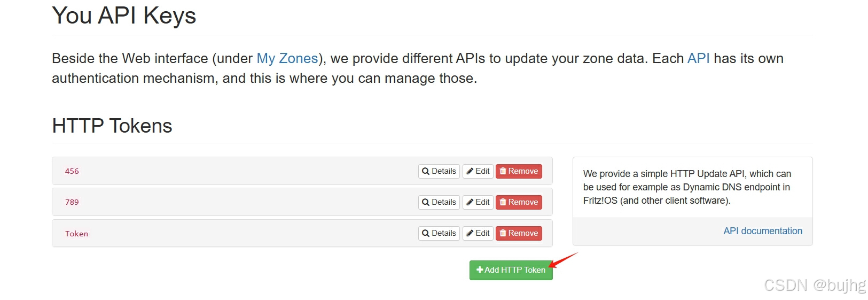
Task: Click the pencil icon for token 789
Action: click(470, 203)
